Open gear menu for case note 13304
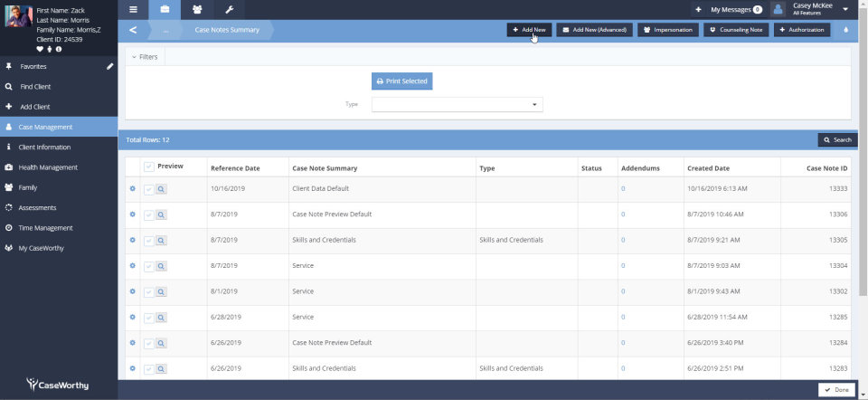Viewport: 868px width, 400px height. point(132,266)
